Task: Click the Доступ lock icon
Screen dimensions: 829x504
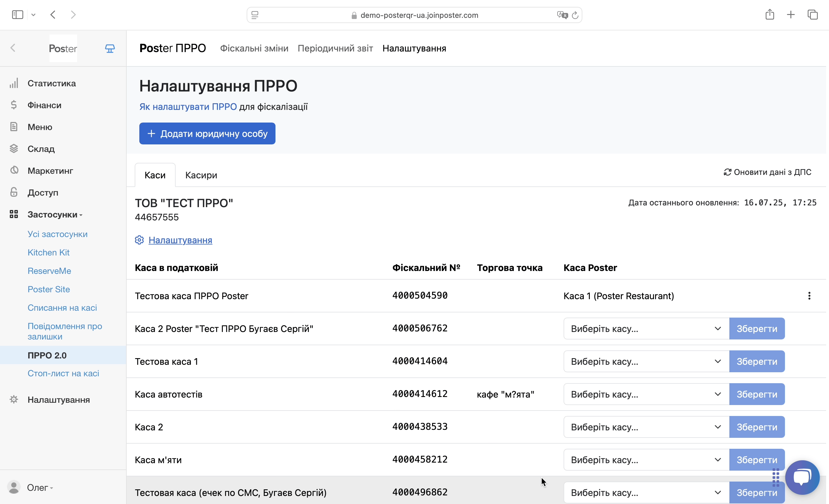Action: [x=14, y=192]
